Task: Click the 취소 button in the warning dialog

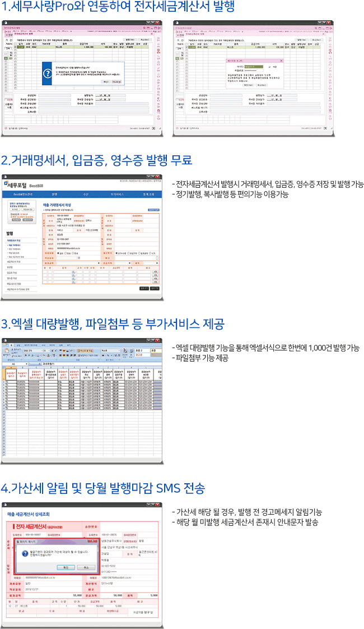Action: point(86,567)
